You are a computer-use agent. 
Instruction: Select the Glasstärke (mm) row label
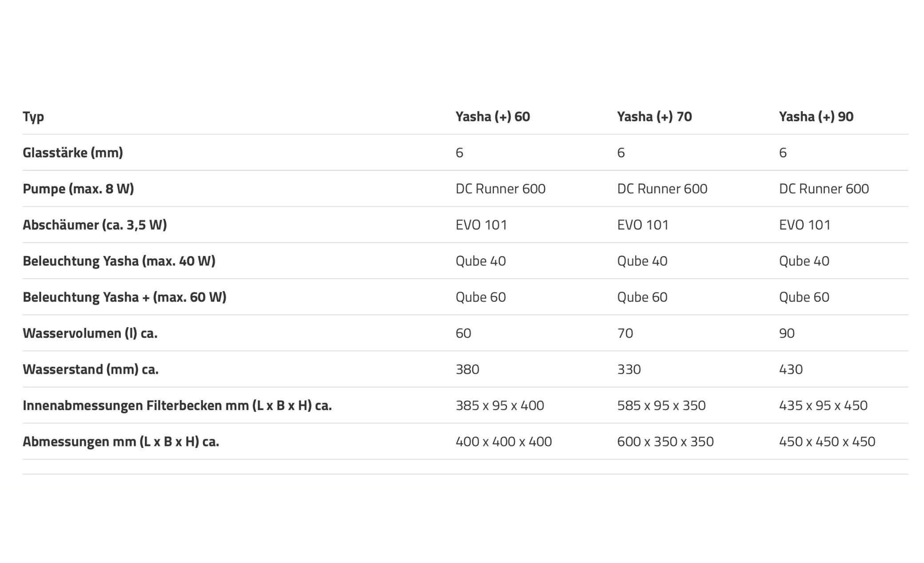(x=73, y=153)
